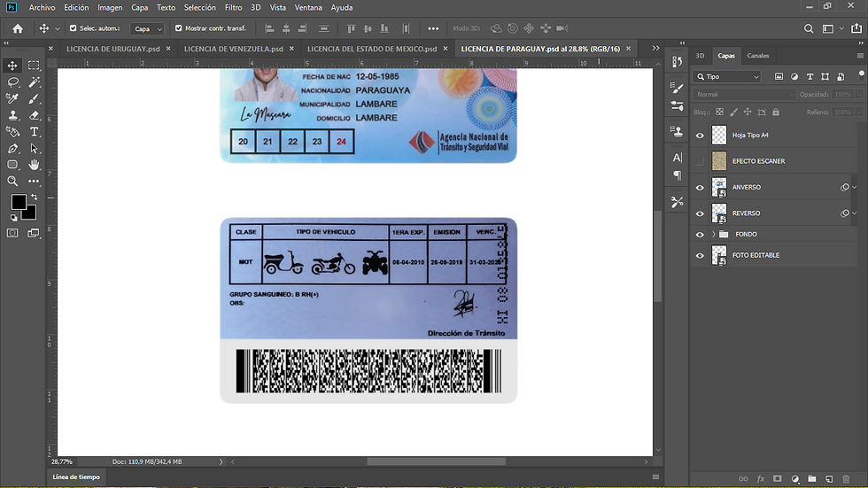Select the Rectangular Marquee tool
This screenshot has height=488, width=868.
[x=34, y=66]
